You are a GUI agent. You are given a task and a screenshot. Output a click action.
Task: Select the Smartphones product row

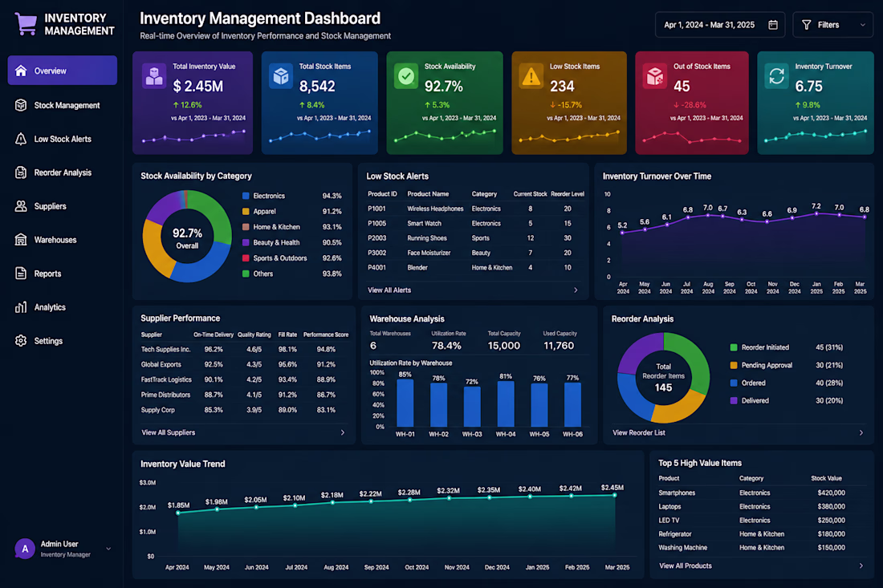pyautogui.click(x=761, y=493)
